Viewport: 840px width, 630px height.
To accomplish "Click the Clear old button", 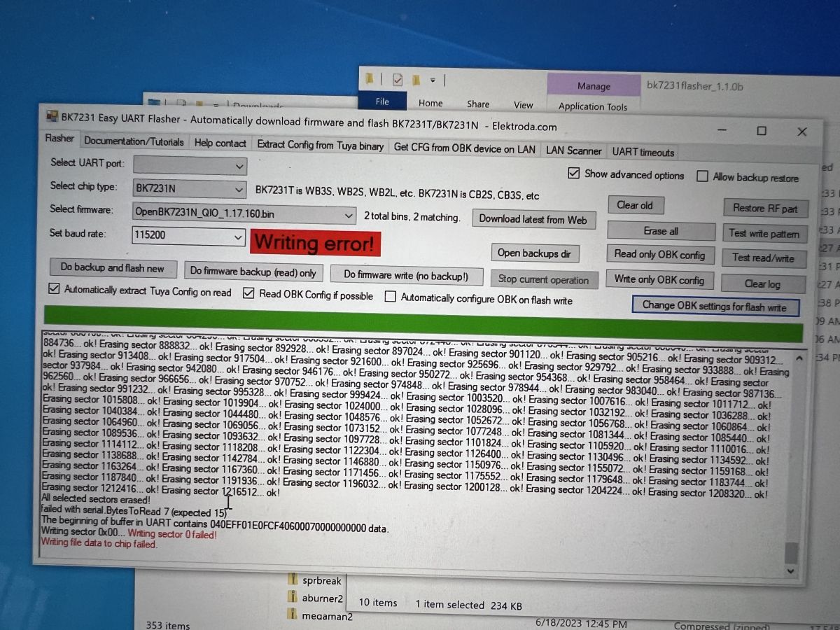I will click(635, 205).
